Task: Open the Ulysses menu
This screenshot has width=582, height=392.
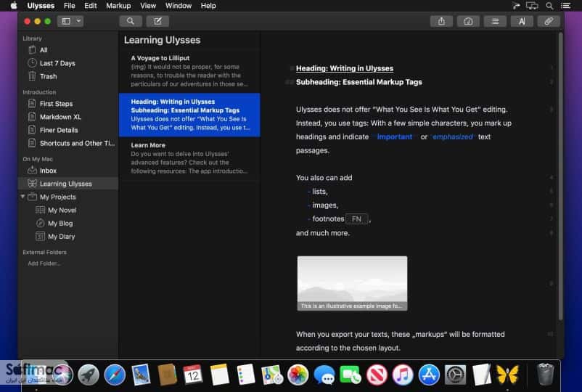Action: 41,6
